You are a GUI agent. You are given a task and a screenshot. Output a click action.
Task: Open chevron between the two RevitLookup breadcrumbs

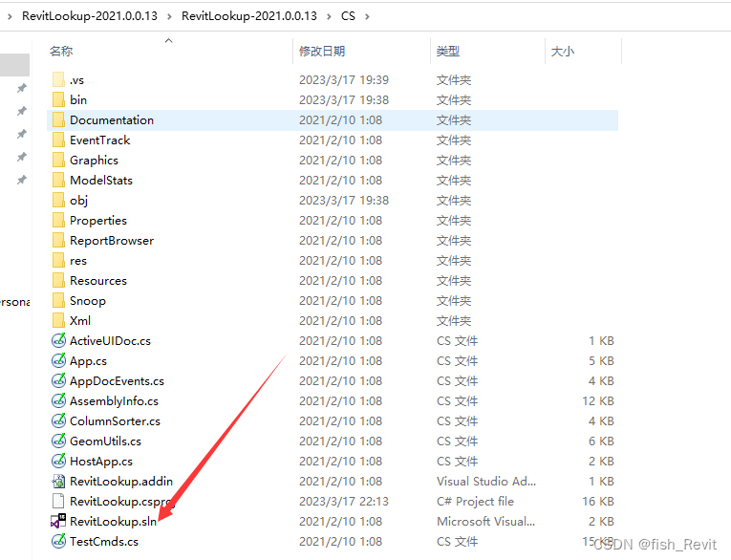point(169,16)
